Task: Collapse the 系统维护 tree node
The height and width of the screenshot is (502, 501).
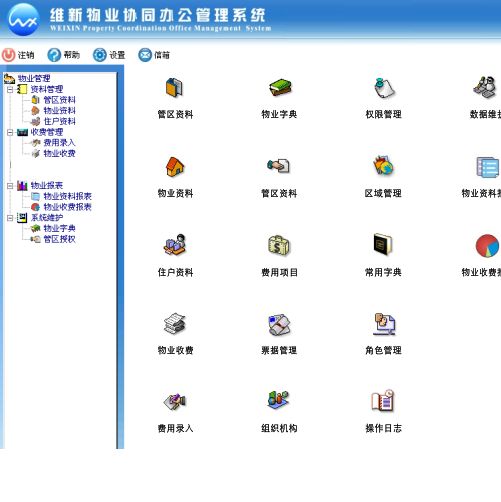Action: (x=10, y=218)
